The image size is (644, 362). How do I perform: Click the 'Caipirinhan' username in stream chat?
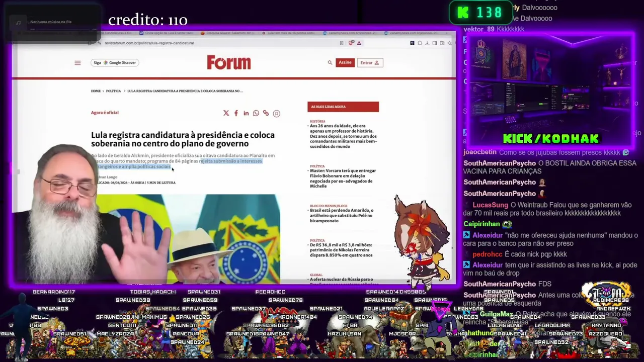click(x=481, y=224)
